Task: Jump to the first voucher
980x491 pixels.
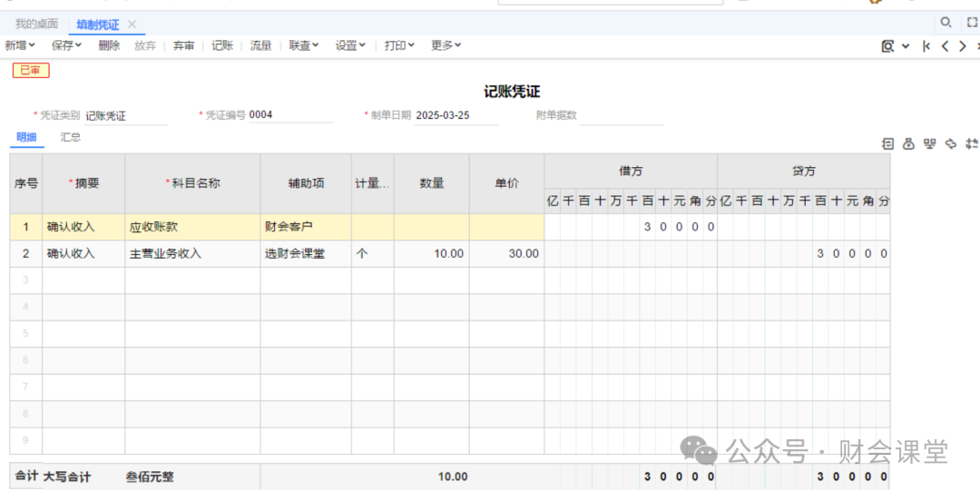Action: 926,46
